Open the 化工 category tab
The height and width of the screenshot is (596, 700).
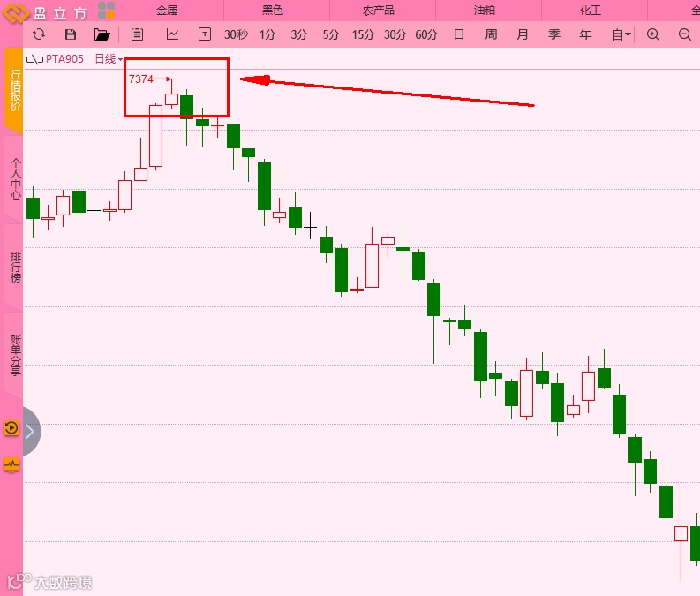(x=591, y=11)
